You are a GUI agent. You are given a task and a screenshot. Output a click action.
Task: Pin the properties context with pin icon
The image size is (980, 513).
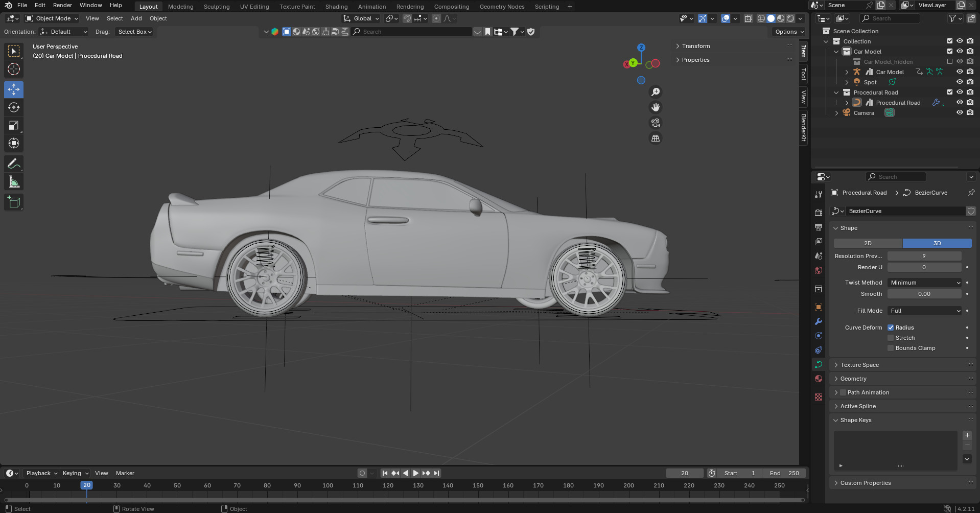click(971, 193)
